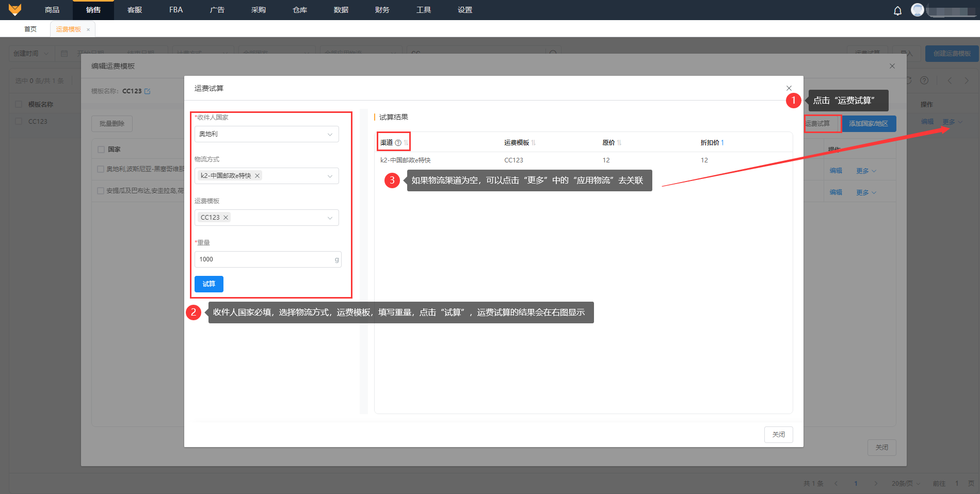Select page 1 in bottom pagination
Screen dimensions: 980x494
tap(856, 483)
